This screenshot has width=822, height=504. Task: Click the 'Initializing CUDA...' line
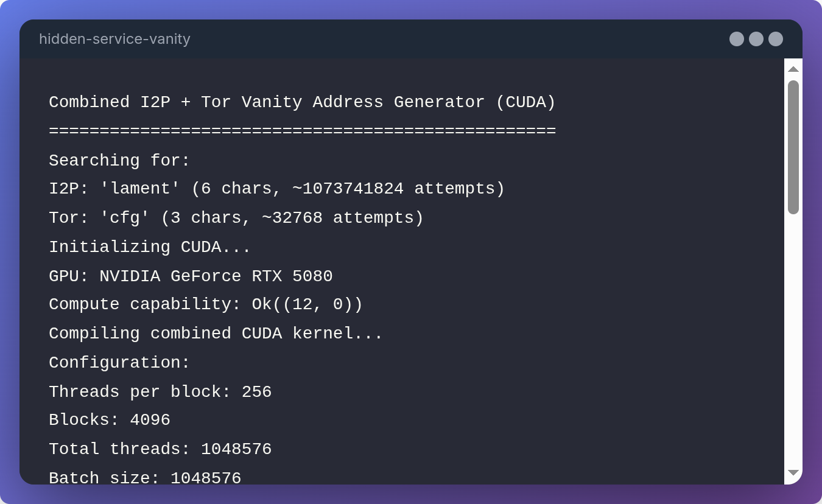(x=150, y=247)
